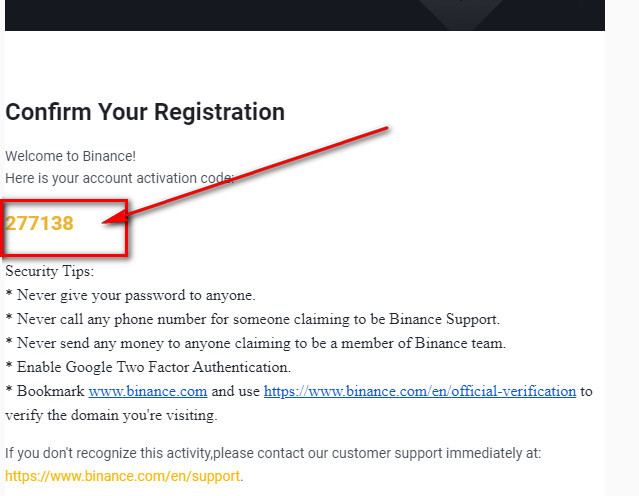639x496 pixels.
Task: Click the chevron shape in the dark banner
Action: click(x=461, y=12)
